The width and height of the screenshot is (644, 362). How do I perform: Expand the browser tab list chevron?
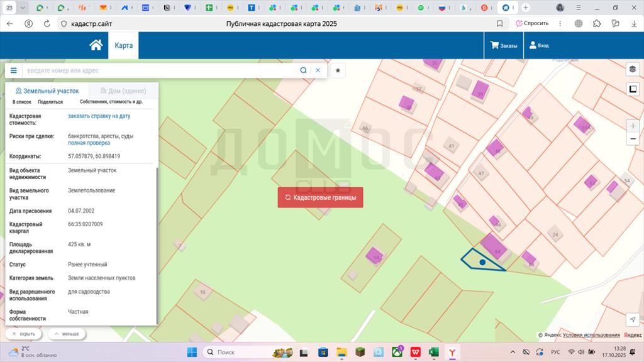pos(23,8)
